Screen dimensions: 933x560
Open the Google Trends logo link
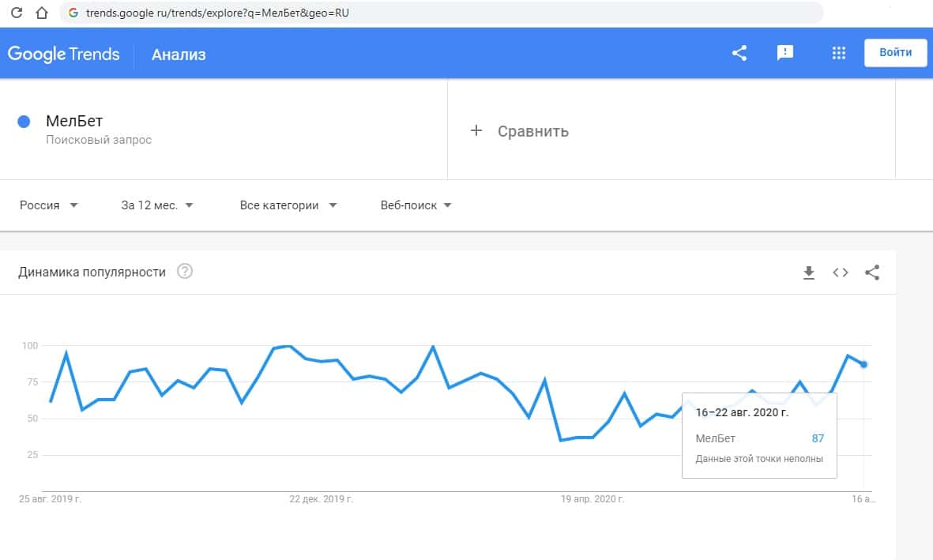tap(64, 54)
